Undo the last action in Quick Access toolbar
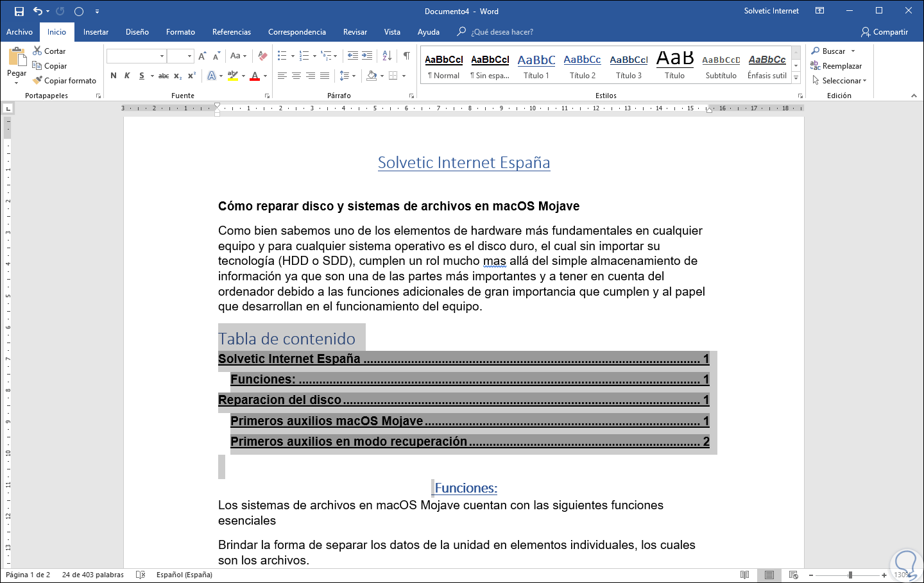This screenshot has width=924, height=583. click(38, 12)
